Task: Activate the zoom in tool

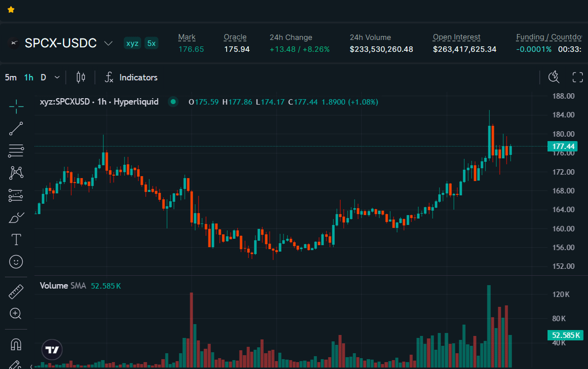Action: [x=16, y=314]
